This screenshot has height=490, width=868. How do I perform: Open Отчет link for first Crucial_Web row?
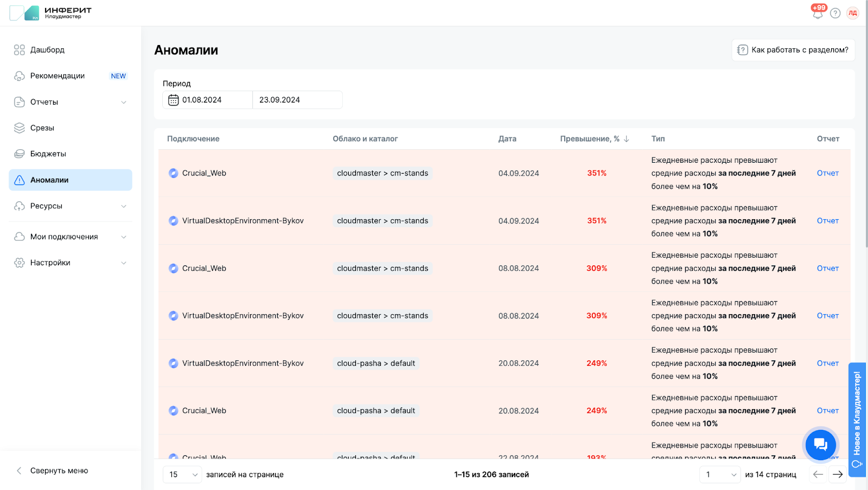827,173
